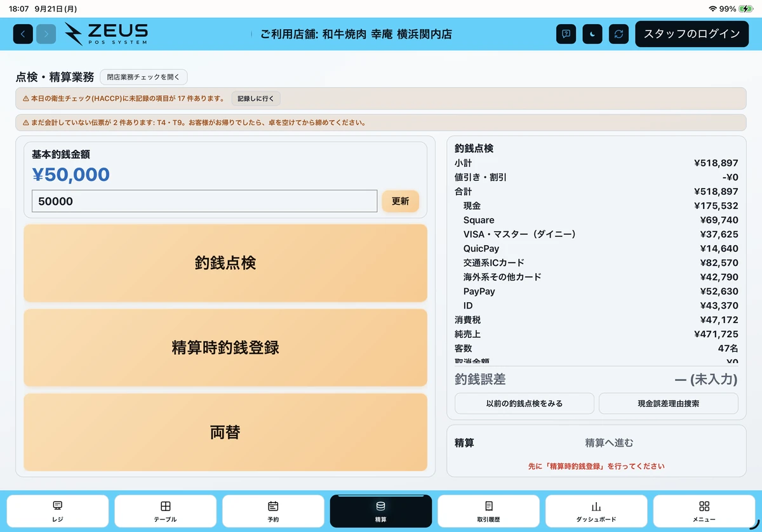Click the PayPay amount ¥52,630
762x532 pixels.
(719, 291)
